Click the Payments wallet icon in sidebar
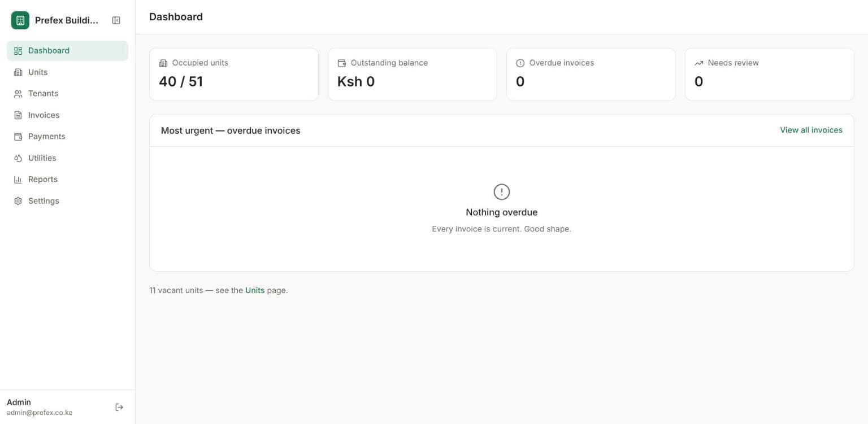Image resolution: width=868 pixels, height=424 pixels. [18, 137]
